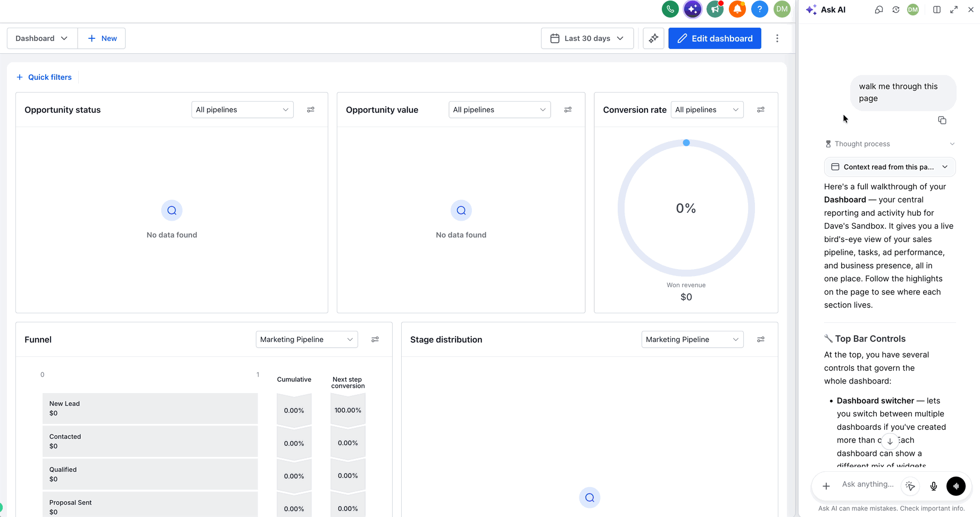Click the green phone dialer icon
This screenshot has width=980, height=517.
click(670, 9)
